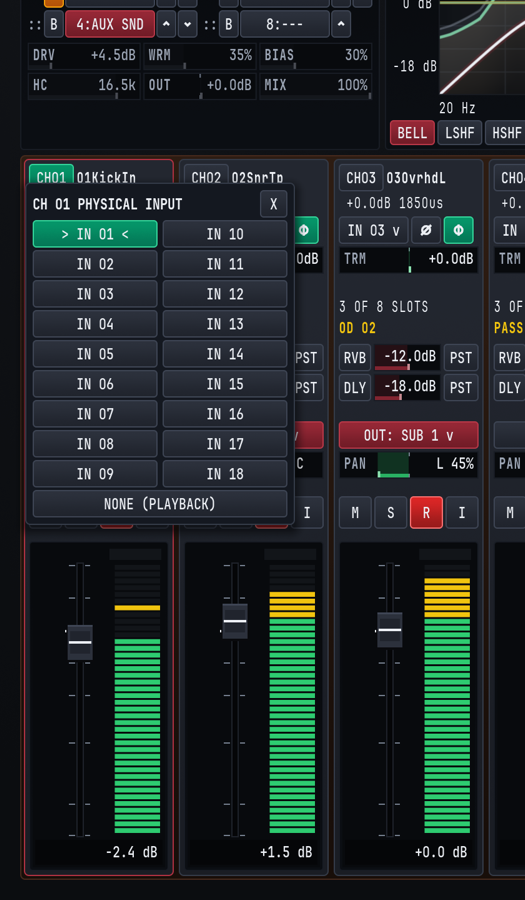525x900 pixels.
Task: Click CH03 TRM trim slider
Action: click(409, 260)
